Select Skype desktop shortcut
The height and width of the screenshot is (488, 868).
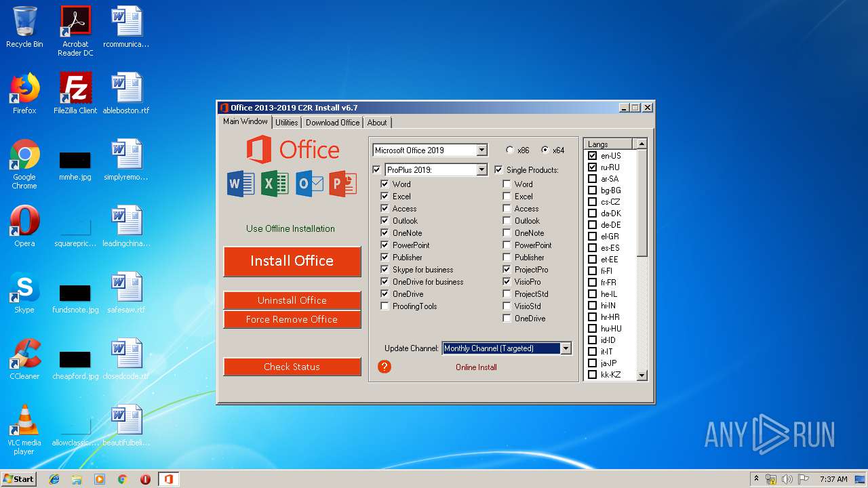[24, 293]
